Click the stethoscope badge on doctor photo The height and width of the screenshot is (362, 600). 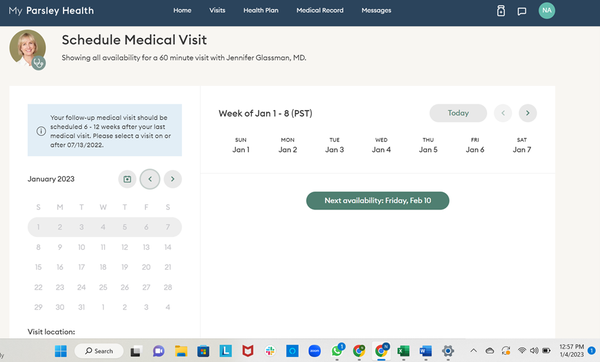38,63
